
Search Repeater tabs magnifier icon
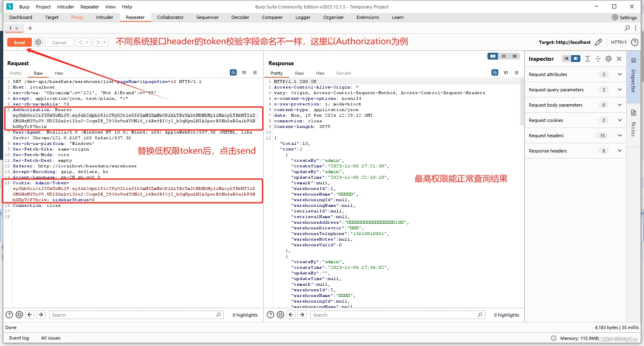pyautogui.click(x=627, y=28)
